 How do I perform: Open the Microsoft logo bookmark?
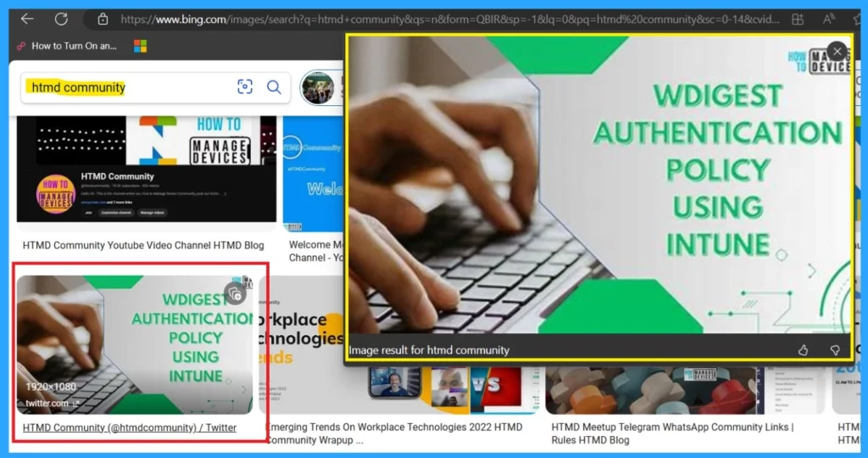[141, 46]
